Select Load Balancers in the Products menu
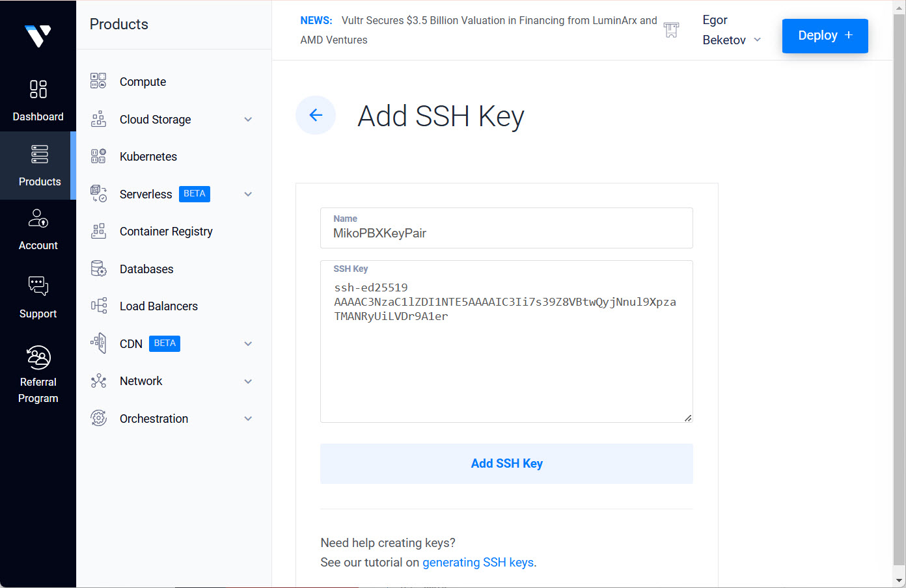Screen dimensions: 906x588 click(158, 306)
